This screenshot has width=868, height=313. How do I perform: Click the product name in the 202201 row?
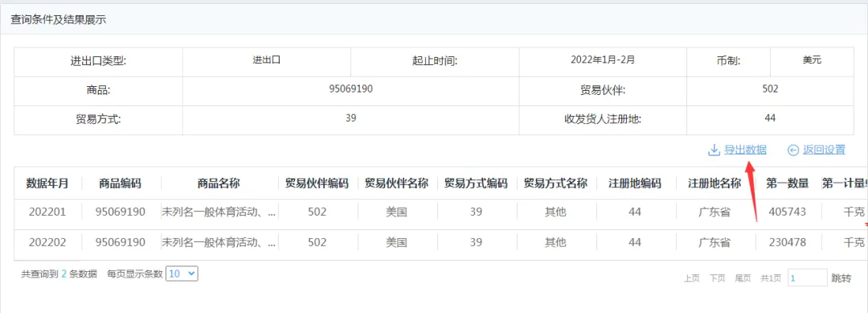(x=219, y=212)
